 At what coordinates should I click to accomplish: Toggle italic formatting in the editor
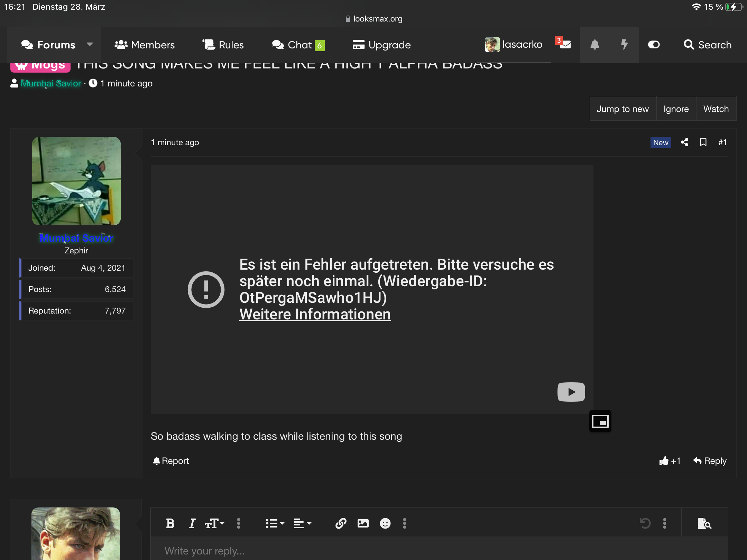(192, 523)
